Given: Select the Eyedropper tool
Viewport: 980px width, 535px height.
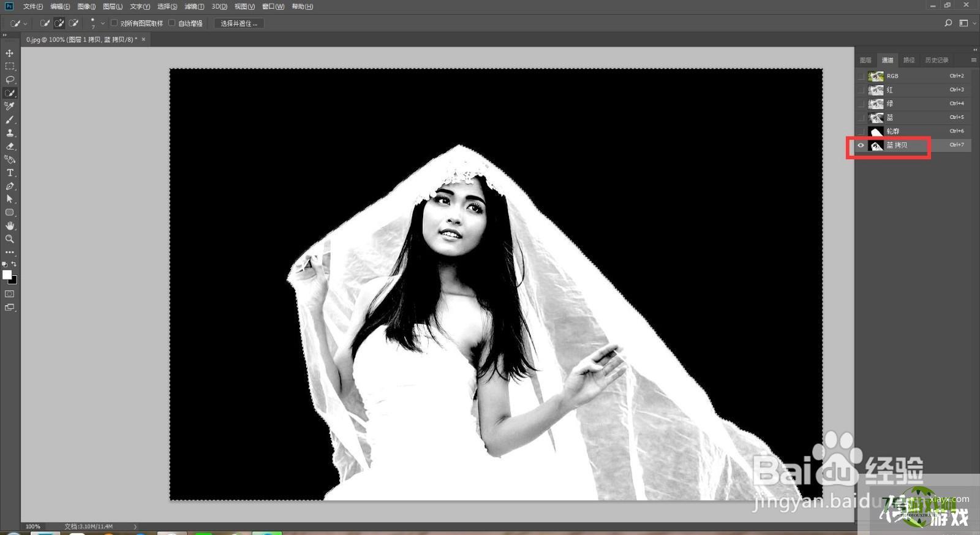Looking at the screenshot, I should (10, 106).
